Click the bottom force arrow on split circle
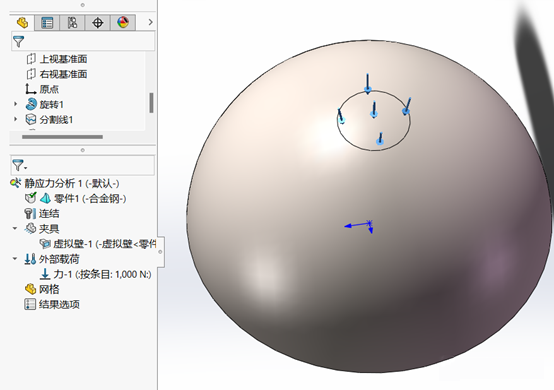554x390 pixels. click(380, 138)
